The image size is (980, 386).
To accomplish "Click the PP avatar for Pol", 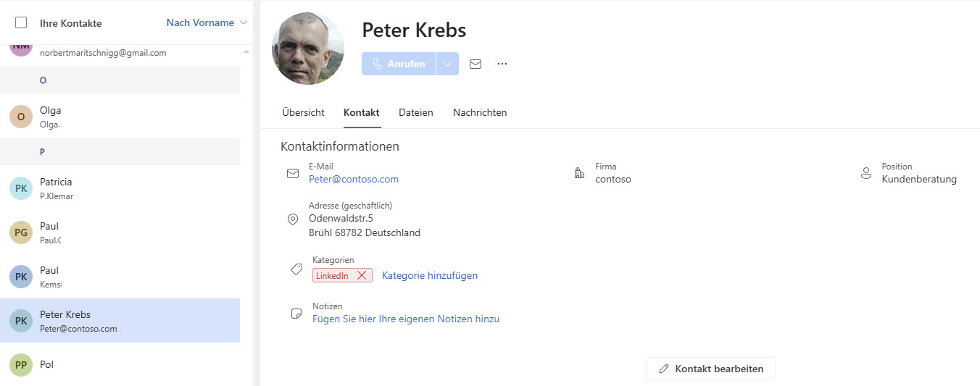I will (x=21, y=365).
